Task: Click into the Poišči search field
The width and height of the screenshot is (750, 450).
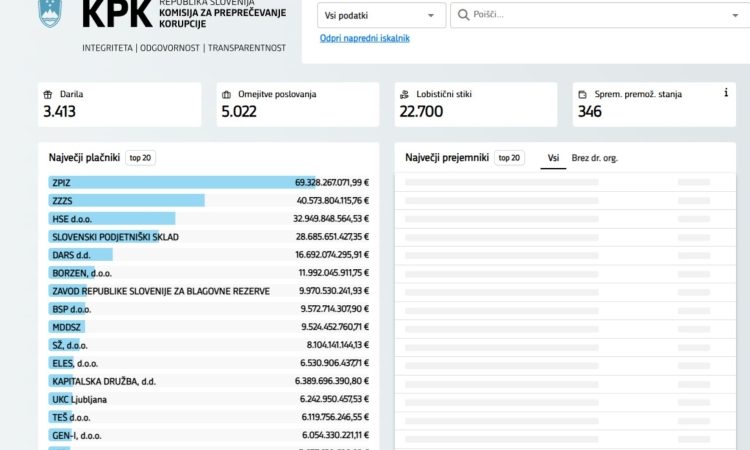Action: tap(598, 15)
